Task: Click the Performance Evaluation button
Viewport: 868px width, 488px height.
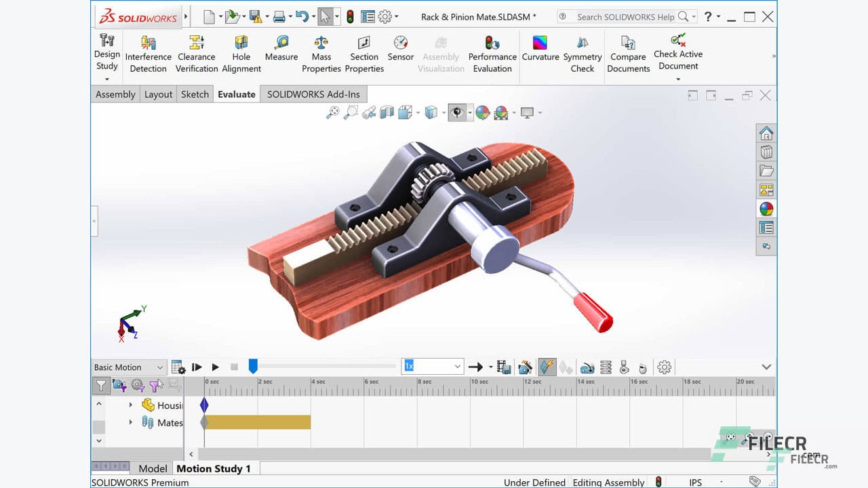Action: 492,54
